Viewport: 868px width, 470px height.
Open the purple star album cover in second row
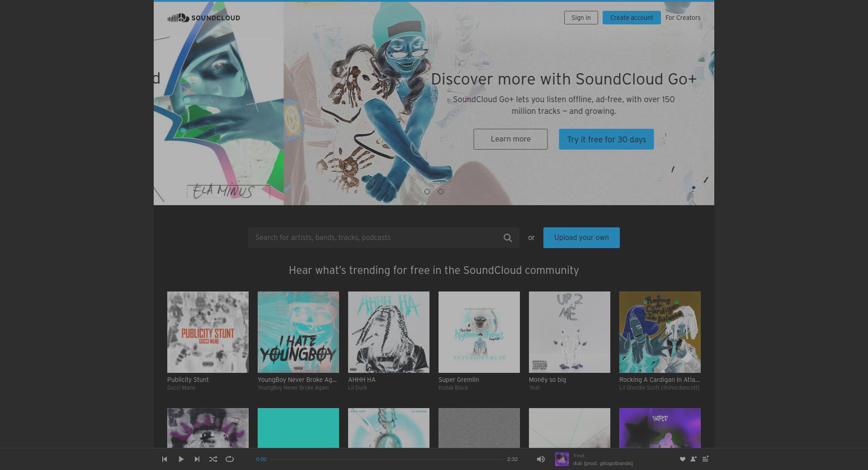click(660, 428)
